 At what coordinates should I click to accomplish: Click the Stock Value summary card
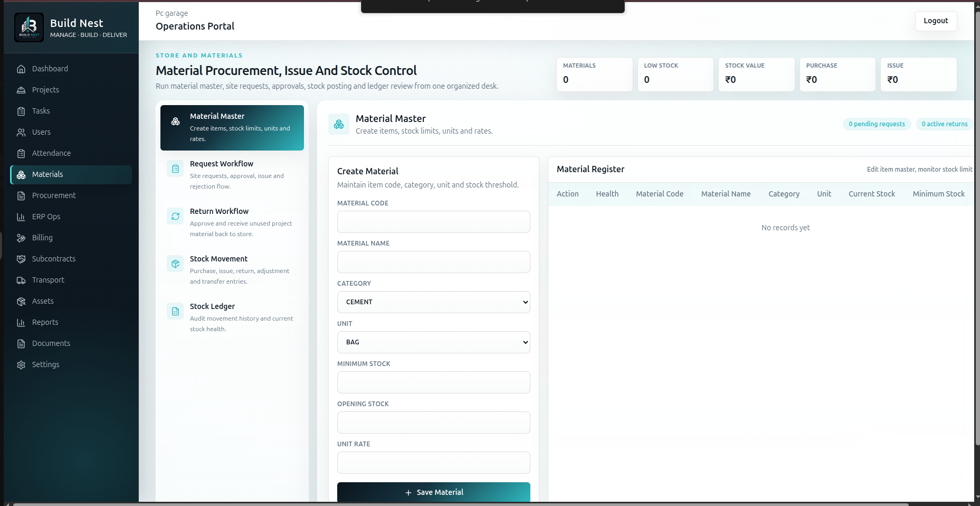click(x=757, y=74)
